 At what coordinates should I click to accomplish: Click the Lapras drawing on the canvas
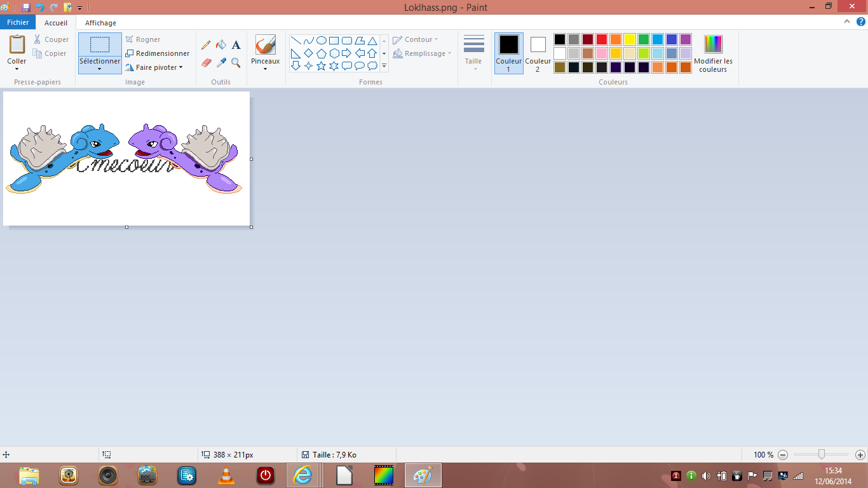62,158
